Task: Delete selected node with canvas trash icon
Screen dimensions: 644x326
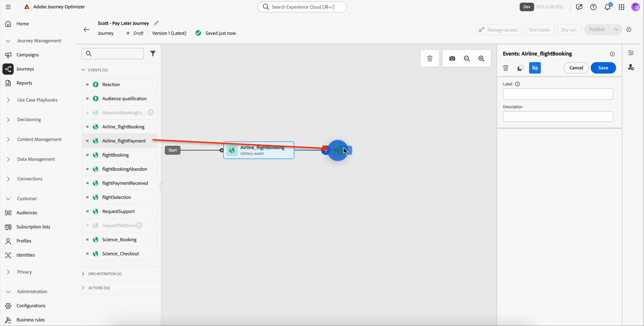Action: (x=430, y=59)
